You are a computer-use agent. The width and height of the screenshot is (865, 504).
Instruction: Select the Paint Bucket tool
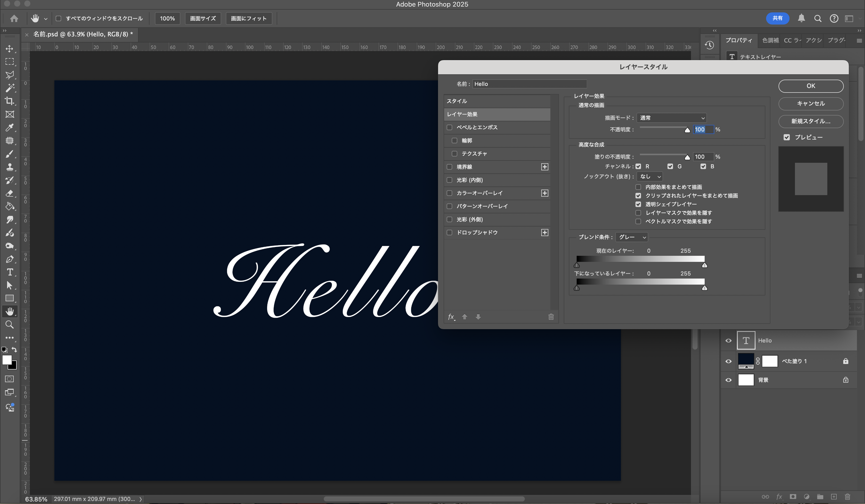point(10,206)
